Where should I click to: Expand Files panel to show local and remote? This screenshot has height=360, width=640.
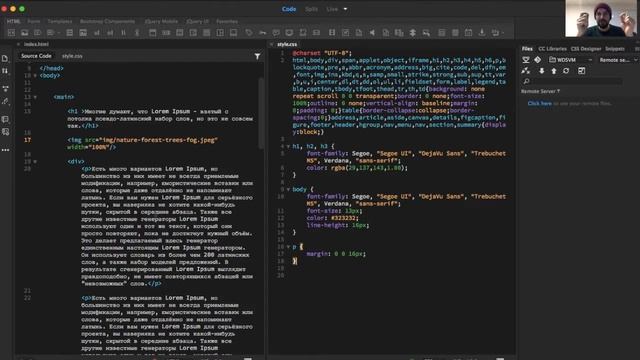point(582,71)
